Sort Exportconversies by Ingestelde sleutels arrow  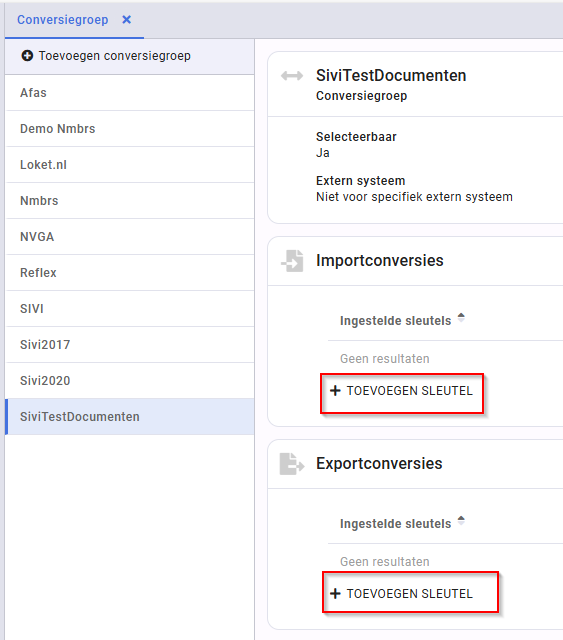tap(461, 520)
